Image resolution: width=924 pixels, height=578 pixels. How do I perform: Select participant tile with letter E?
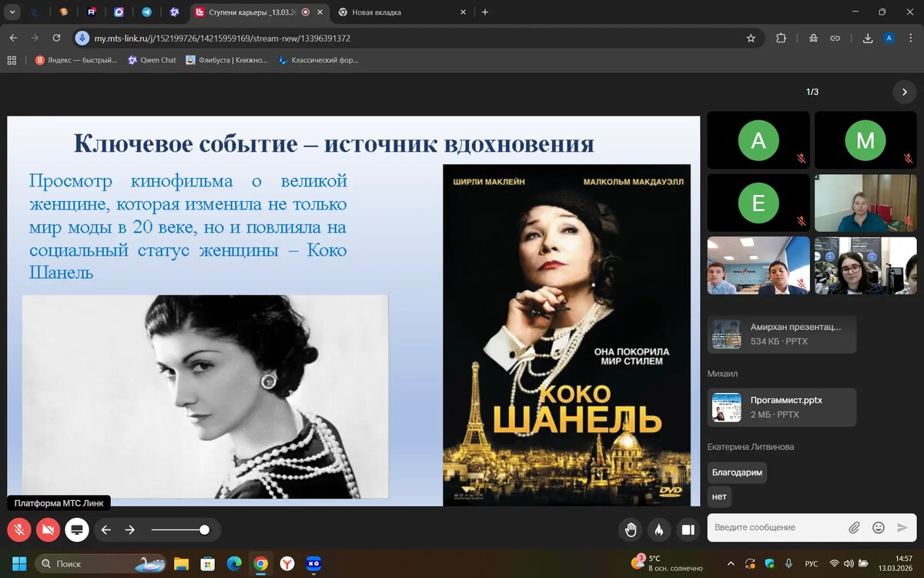coord(758,203)
